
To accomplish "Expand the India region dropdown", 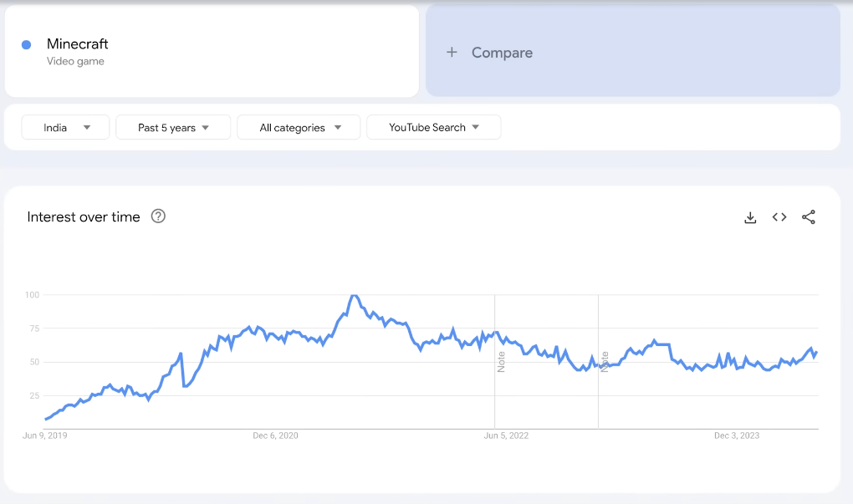I will (65, 128).
